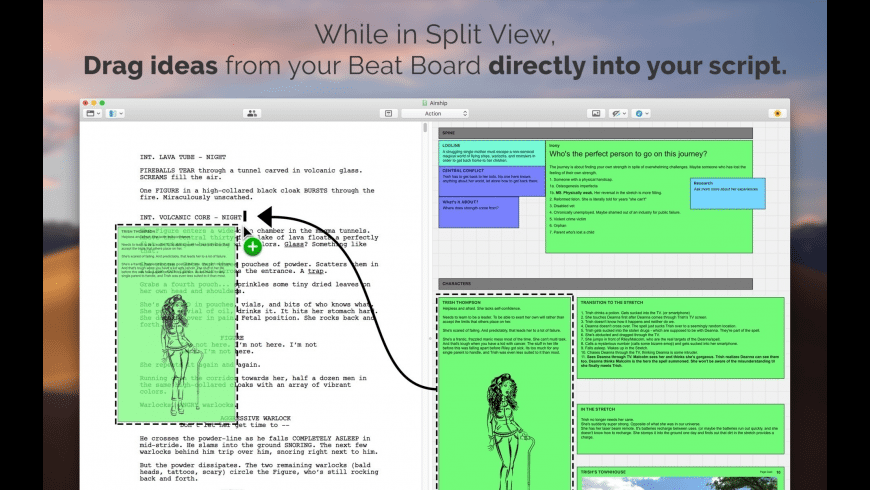Image resolution: width=870 pixels, height=490 pixels.
Task: Select the LOGLINE beat card
Action: 492,153
